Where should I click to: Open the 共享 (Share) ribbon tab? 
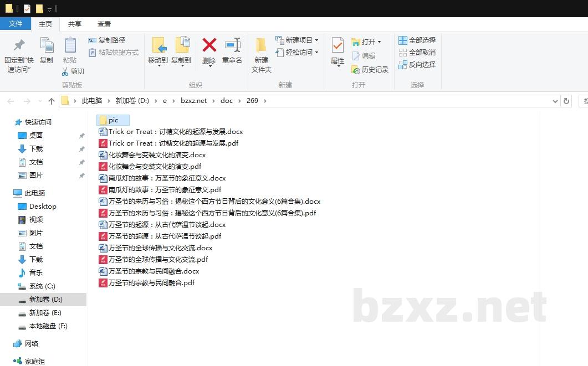[x=75, y=24]
